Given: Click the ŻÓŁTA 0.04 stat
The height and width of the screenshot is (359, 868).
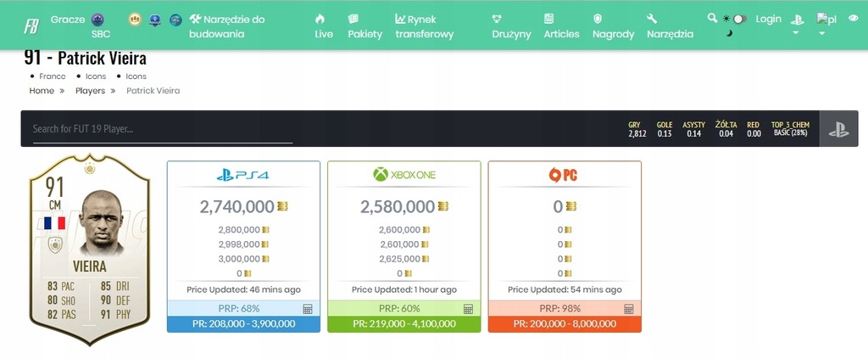Looking at the screenshot, I should click(726, 129).
